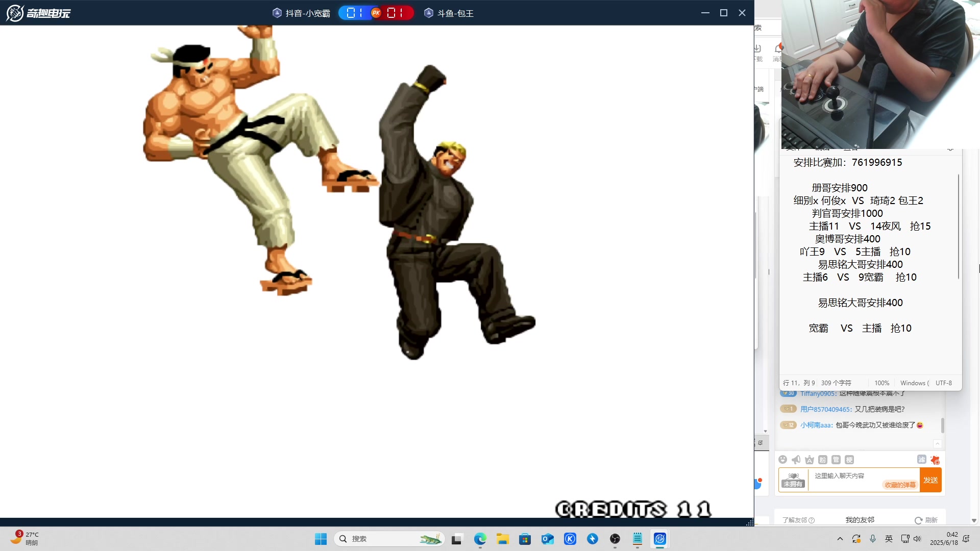Open the 了解友邻 help link
This screenshot has width=980, height=551.
tap(798, 520)
